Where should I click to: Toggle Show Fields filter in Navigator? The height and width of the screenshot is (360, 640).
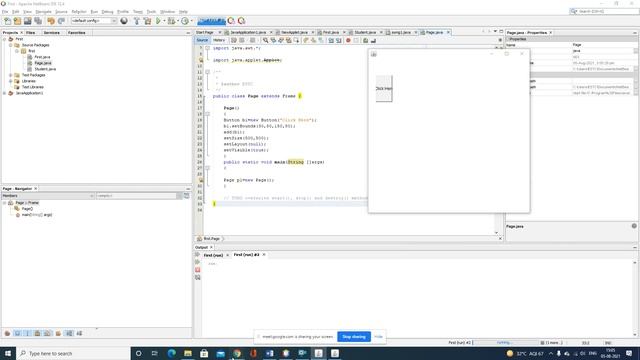[18, 333]
